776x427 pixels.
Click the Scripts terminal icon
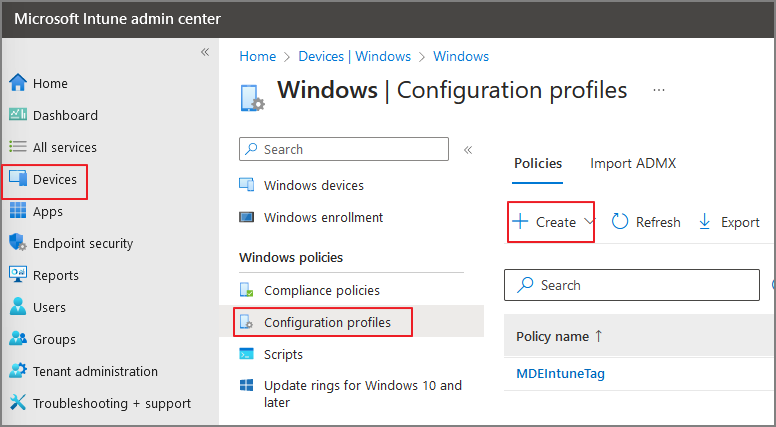click(246, 354)
